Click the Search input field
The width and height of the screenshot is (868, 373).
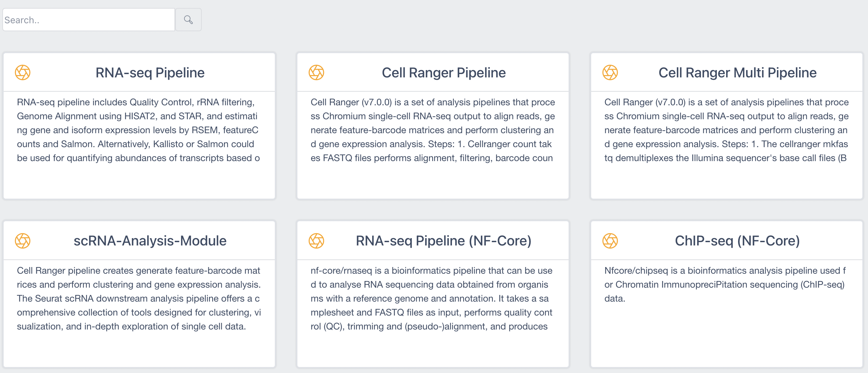pyautogui.click(x=89, y=20)
